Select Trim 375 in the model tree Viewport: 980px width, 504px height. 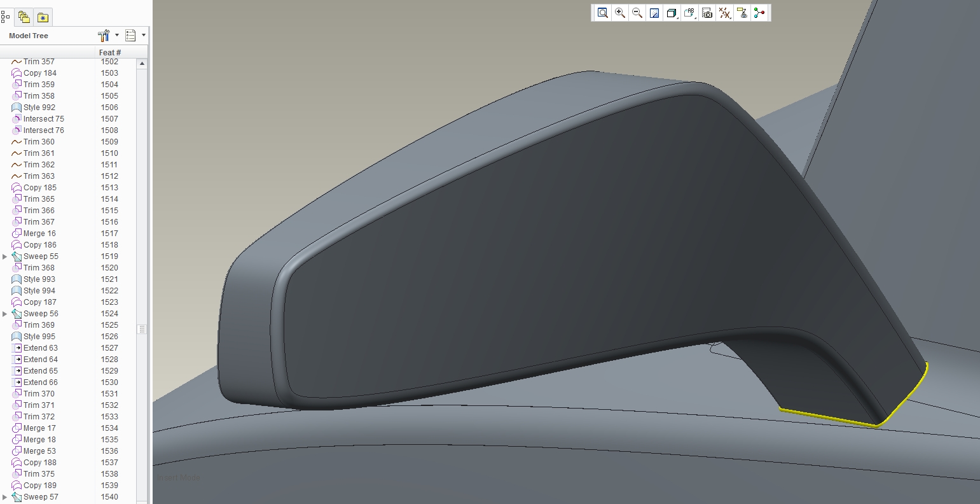(39, 474)
